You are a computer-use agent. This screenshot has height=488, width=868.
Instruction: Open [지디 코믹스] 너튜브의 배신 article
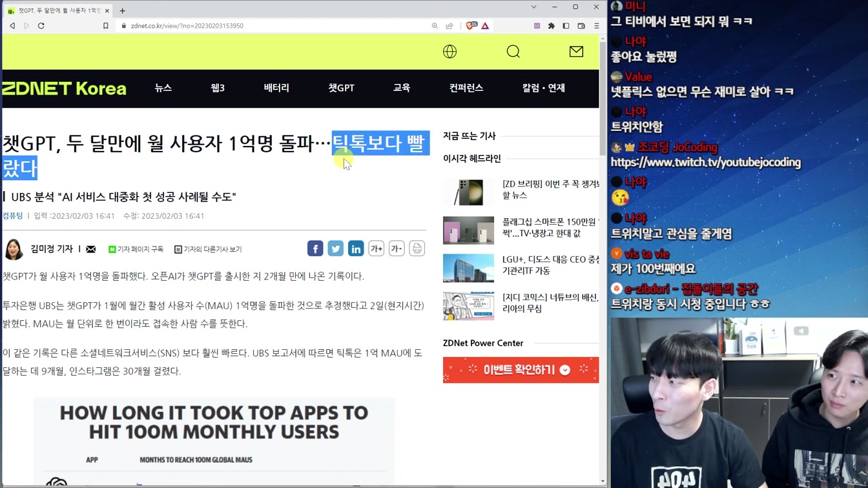(551, 303)
